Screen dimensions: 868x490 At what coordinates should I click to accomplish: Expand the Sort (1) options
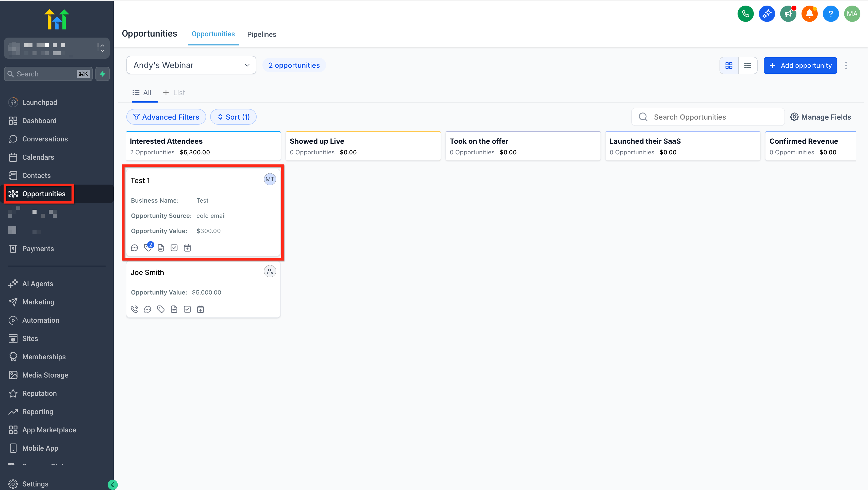(x=233, y=117)
